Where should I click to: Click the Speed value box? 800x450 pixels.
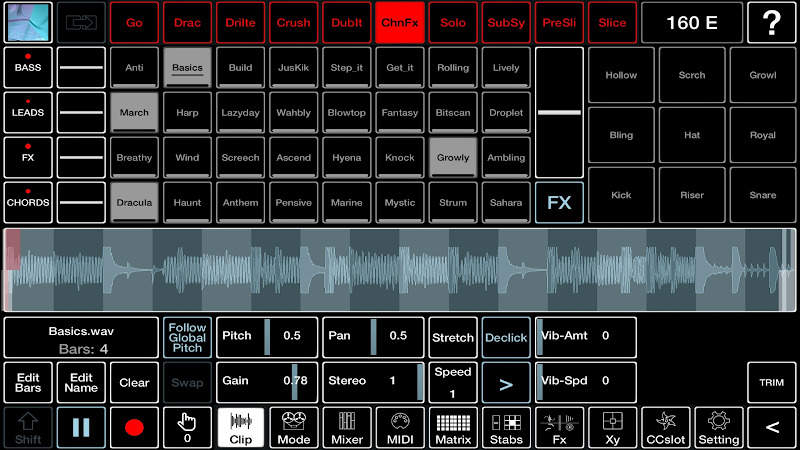pos(453,383)
